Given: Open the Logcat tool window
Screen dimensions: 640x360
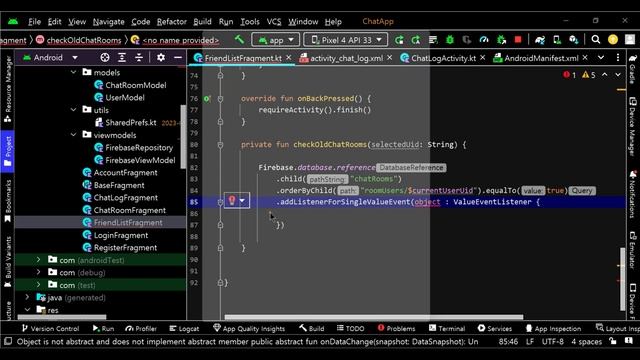Looking at the screenshot, I should pos(184,328).
